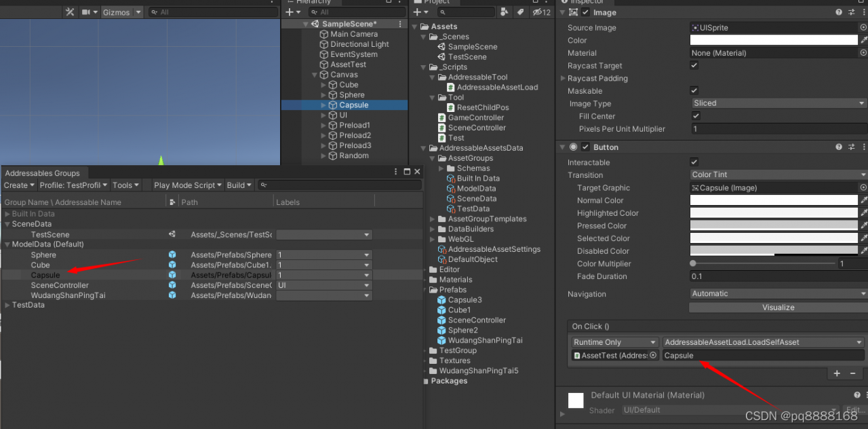The height and width of the screenshot is (429, 868).
Task: Click Capsule argument field in On Click
Action: pyautogui.click(x=764, y=355)
